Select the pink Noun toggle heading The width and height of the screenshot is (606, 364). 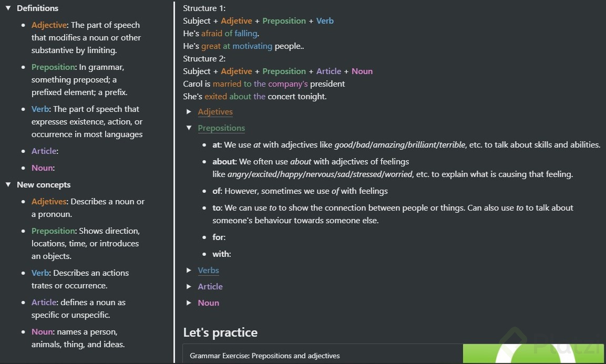(208, 303)
